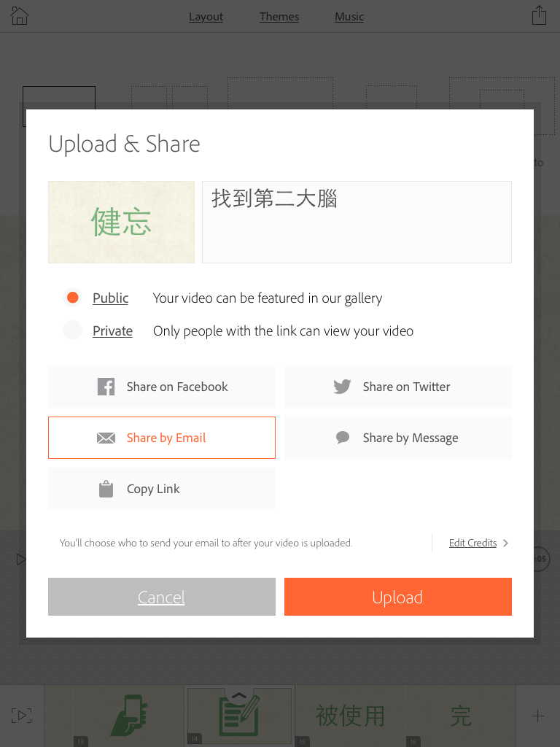Add new slide with plus icon
Screen dimensions: 560x747
(x=537, y=716)
